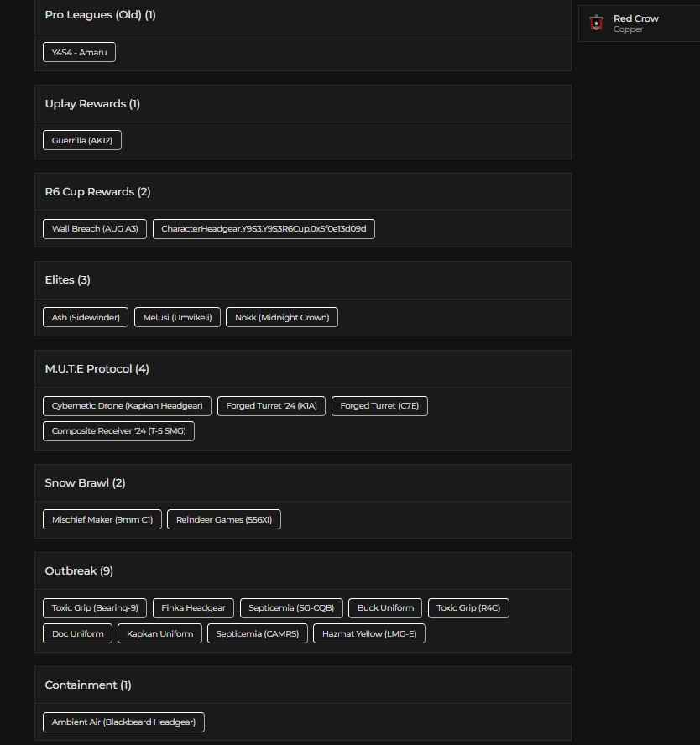
Task: Click the Outbreak (9) section header
Action: (79, 571)
